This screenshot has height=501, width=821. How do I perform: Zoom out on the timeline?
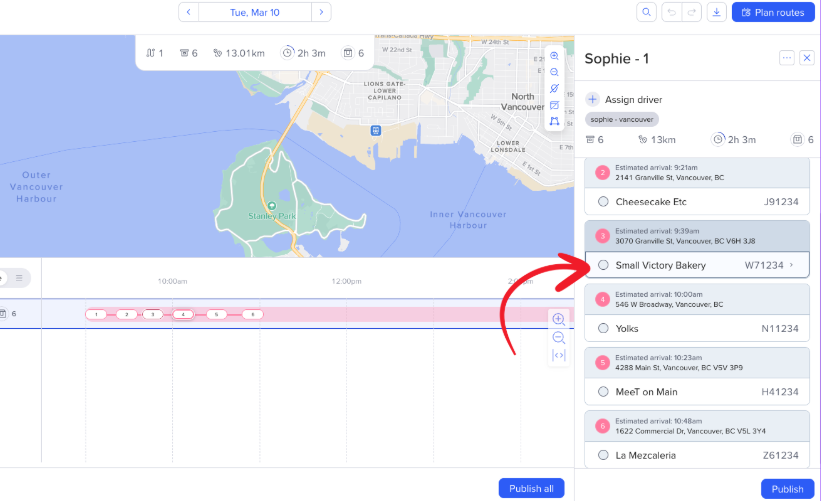click(559, 337)
